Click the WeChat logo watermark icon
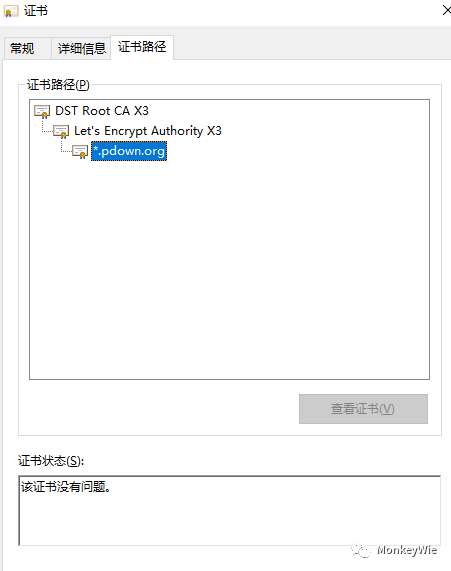The width and height of the screenshot is (451, 571). (361, 550)
